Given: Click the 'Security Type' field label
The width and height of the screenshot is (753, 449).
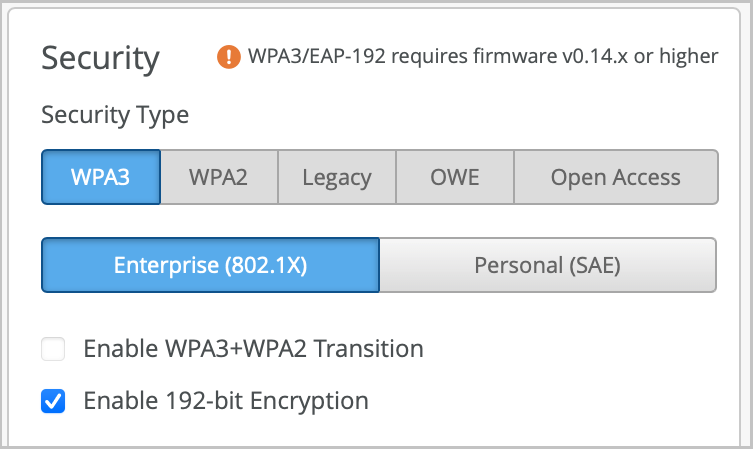Looking at the screenshot, I should pyautogui.click(x=115, y=115).
